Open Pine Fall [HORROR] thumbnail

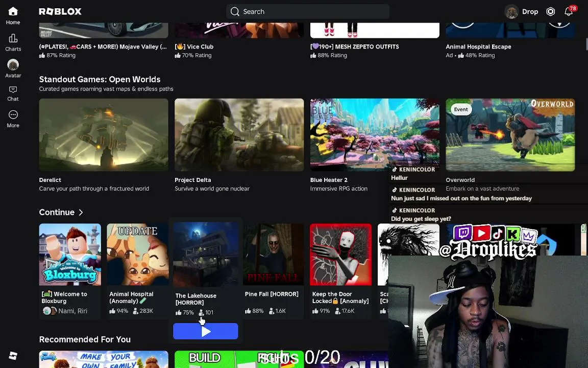pos(274,255)
